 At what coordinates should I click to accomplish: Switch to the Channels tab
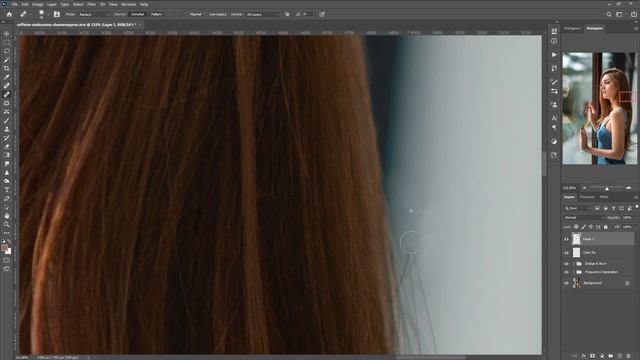[587, 197]
